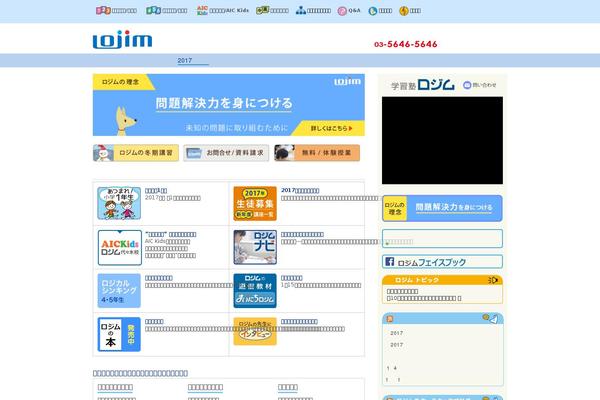Image resolution: width=600 pixels, height=400 pixels.
Task: Click the Facebook icon in ロジムフェイスブック banner
Action: [x=390, y=262]
